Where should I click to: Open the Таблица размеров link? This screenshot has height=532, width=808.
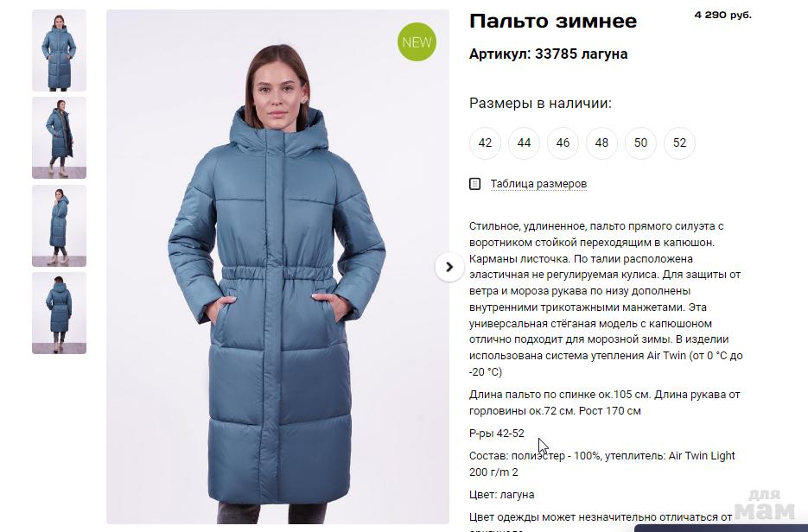coord(538,184)
